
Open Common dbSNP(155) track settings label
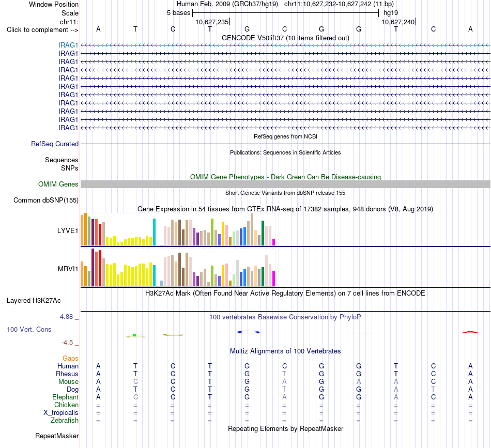click(46, 200)
